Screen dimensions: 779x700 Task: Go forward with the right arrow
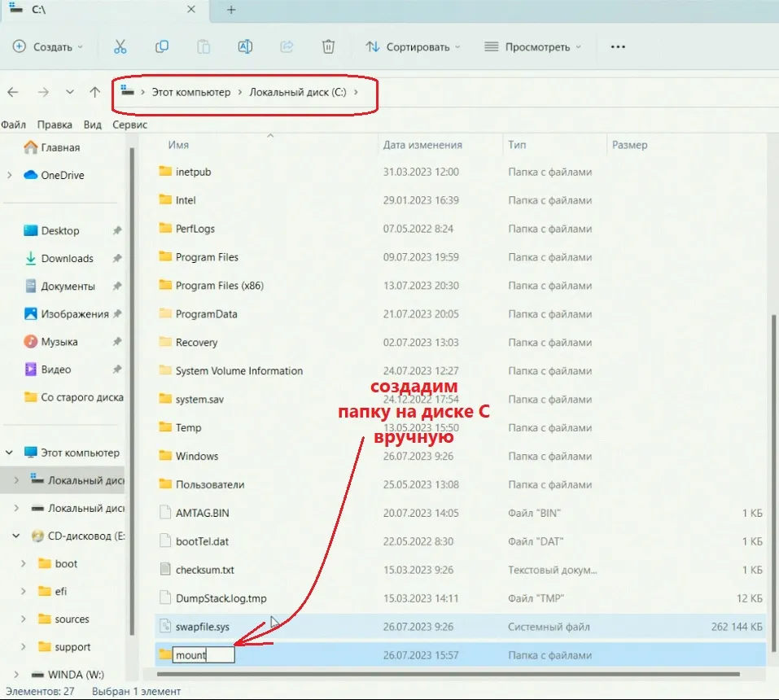click(43, 92)
